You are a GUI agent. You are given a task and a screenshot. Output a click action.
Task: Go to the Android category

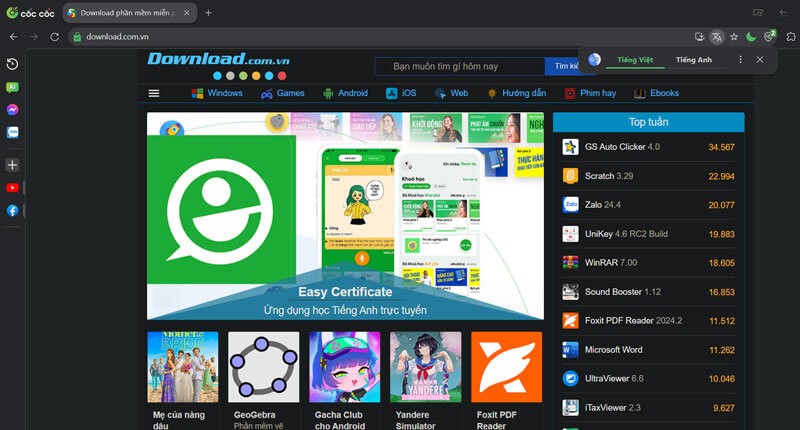[x=345, y=93]
